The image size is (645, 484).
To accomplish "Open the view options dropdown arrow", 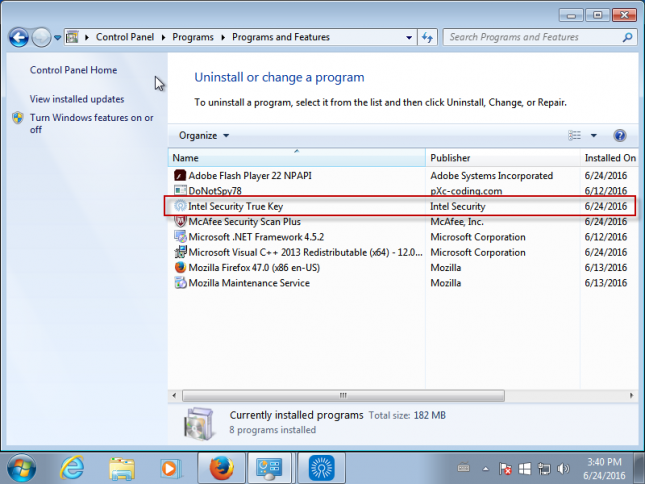I will [x=593, y=135].
